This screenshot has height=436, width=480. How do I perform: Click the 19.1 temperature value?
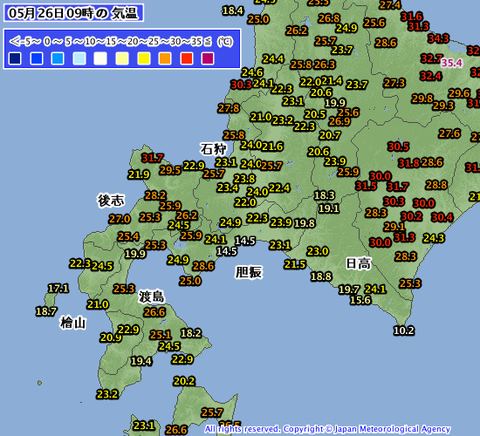(329, 209)
